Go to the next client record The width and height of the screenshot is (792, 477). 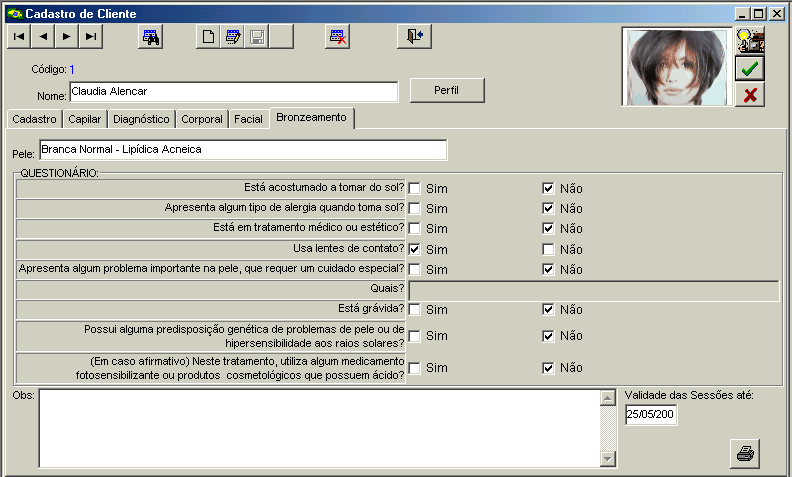coord(67,37)
